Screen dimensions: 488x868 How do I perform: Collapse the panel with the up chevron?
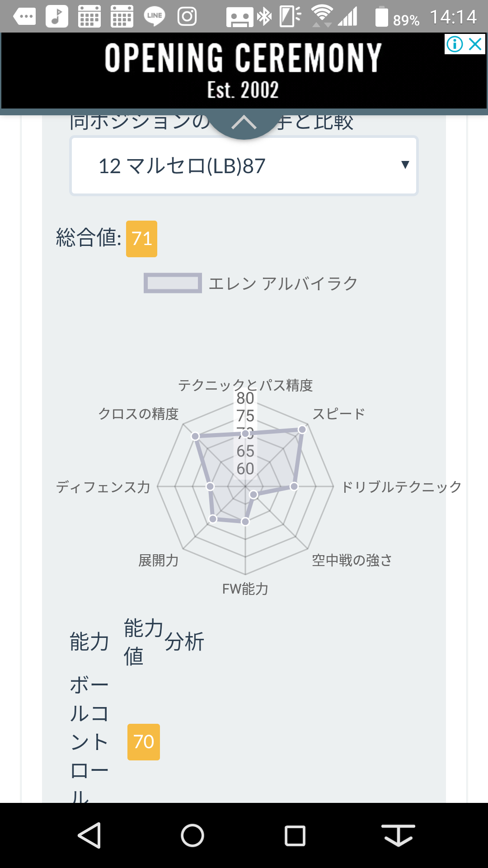point(244,123)
